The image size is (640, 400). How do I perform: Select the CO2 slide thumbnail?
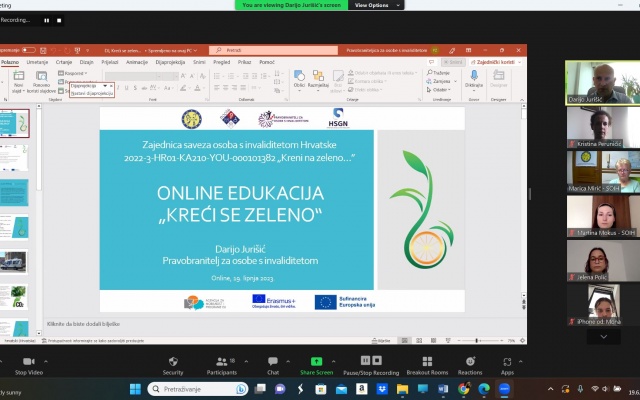(x=14, y=297)
